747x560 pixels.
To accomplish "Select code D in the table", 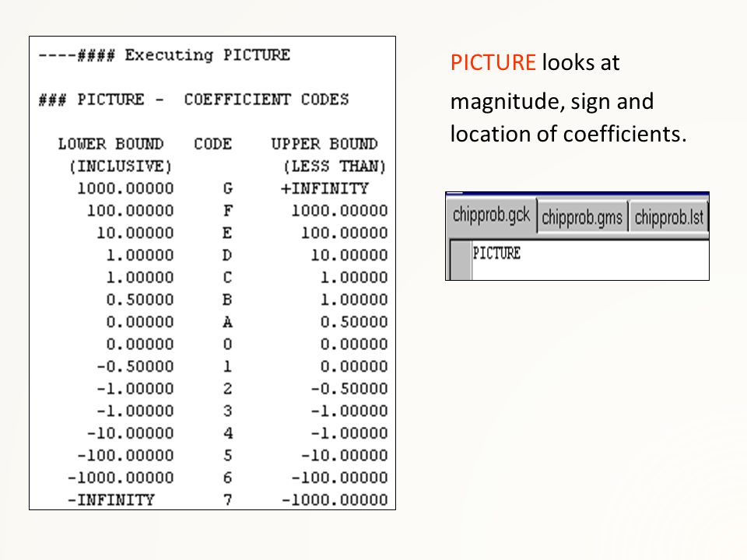I will pos(228,255).
